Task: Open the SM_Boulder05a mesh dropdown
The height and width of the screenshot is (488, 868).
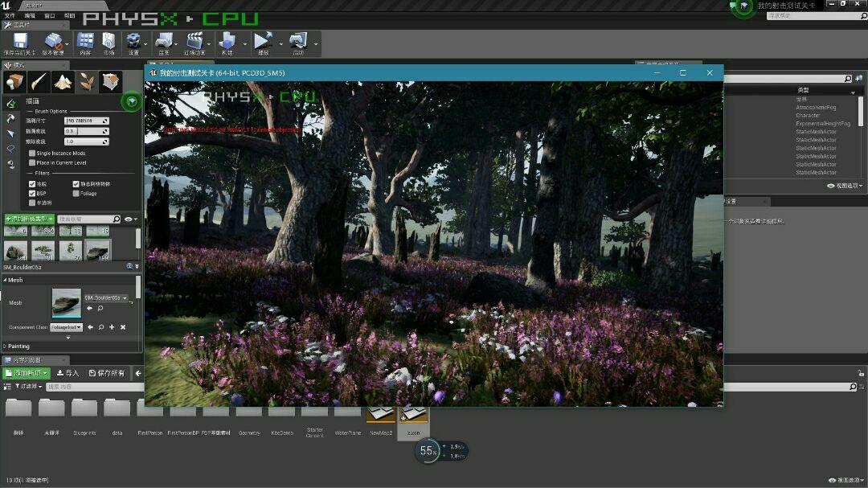Action: click(106, 297)
